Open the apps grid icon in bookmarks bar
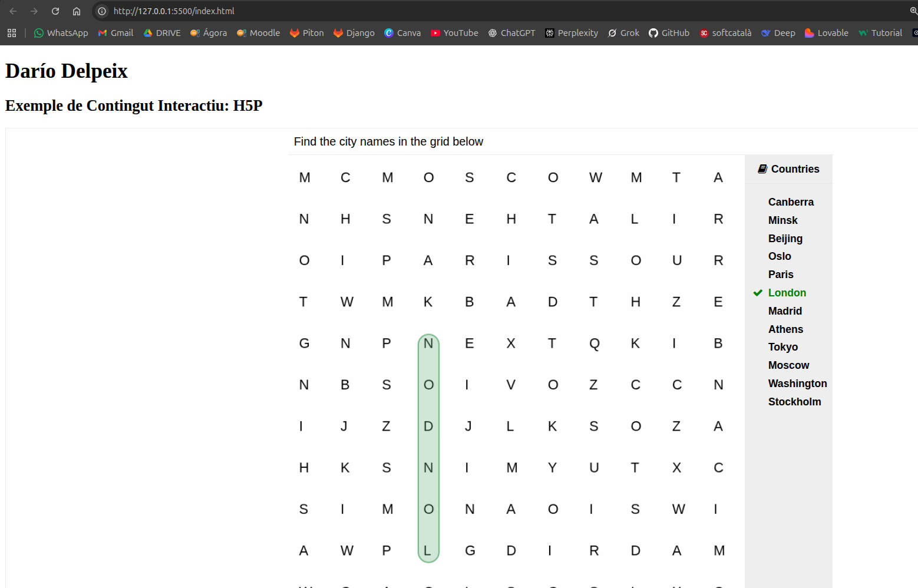The image size is (918, 588). 12,33
